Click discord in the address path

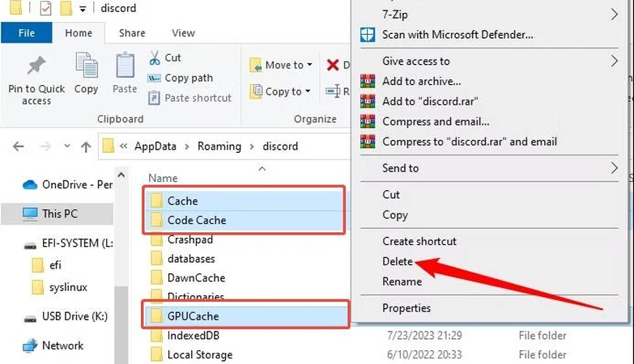click(x=280, y=146)
